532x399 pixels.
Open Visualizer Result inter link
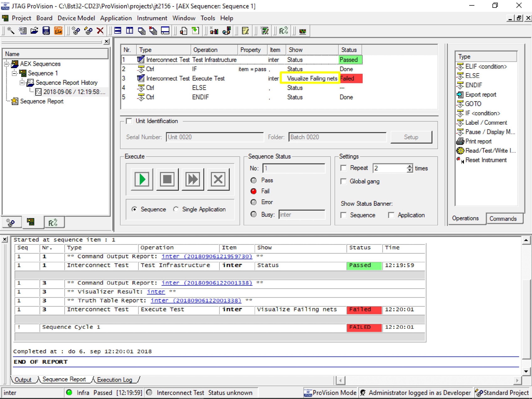pyautogui.click(x=156, y=292)
